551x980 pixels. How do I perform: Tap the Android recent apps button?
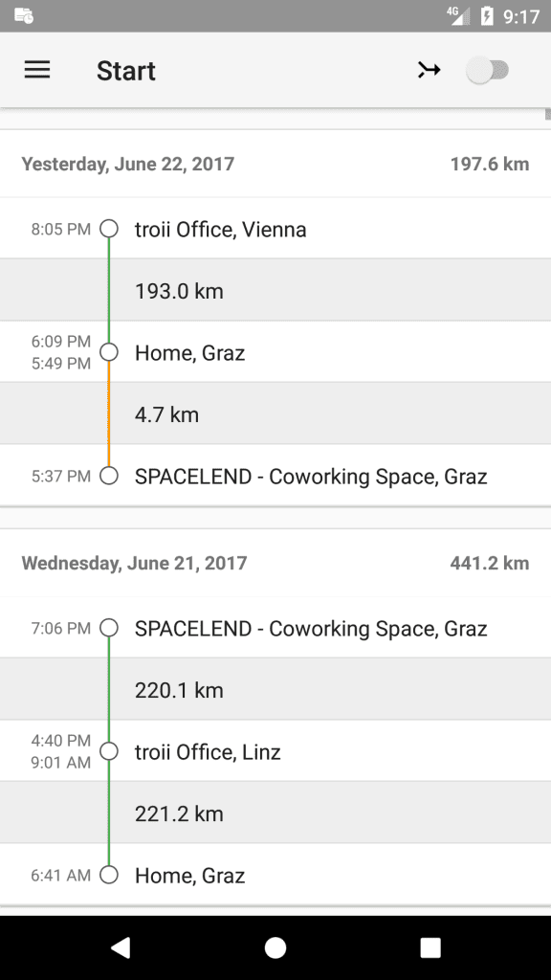[430, 947]
